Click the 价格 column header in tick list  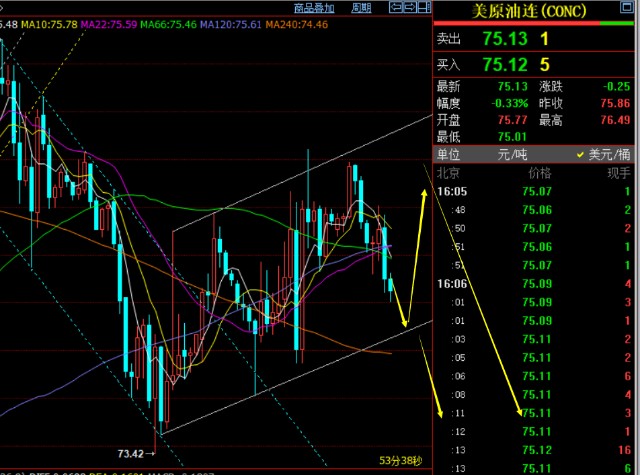click(539, 174)
